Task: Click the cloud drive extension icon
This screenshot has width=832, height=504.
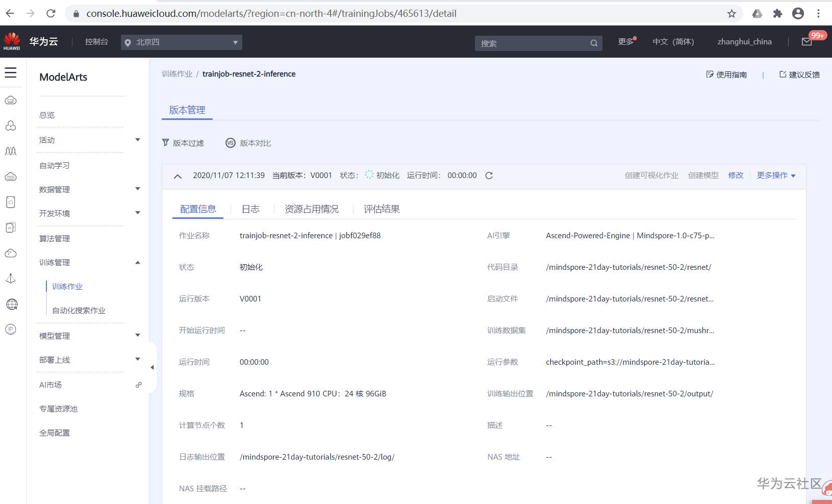Action: click(x=757, y=14)
